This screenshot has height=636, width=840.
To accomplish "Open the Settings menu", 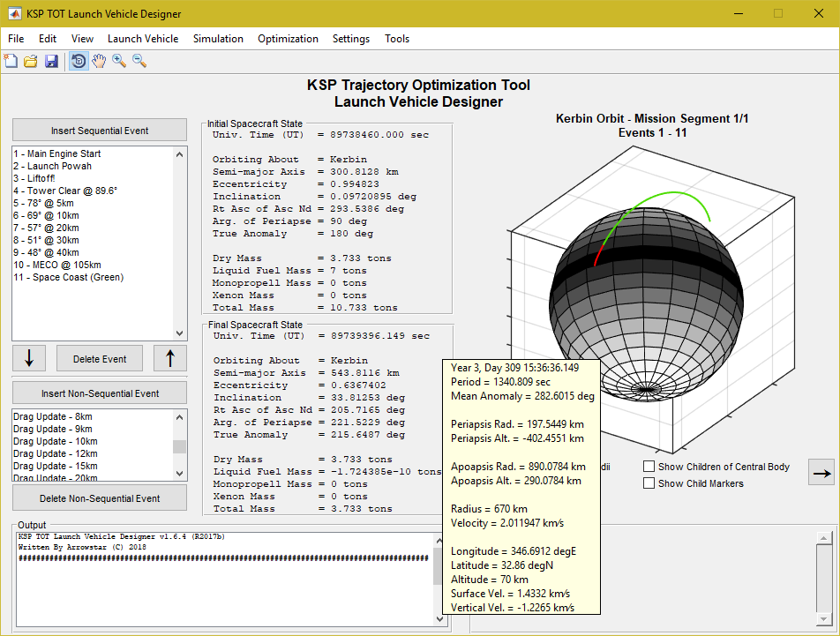I will (351, 39).
